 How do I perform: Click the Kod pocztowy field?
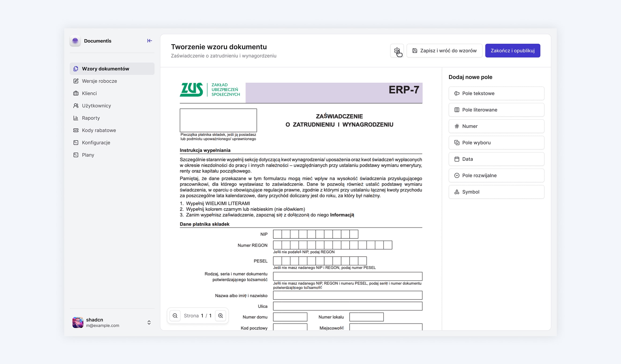point(290,327)
